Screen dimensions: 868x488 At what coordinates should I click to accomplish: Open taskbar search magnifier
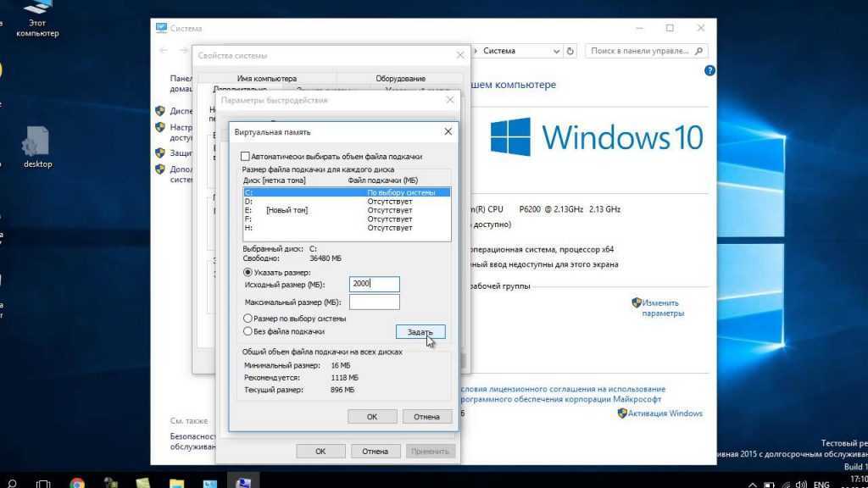pyautogui.click(x=11, y=484)
